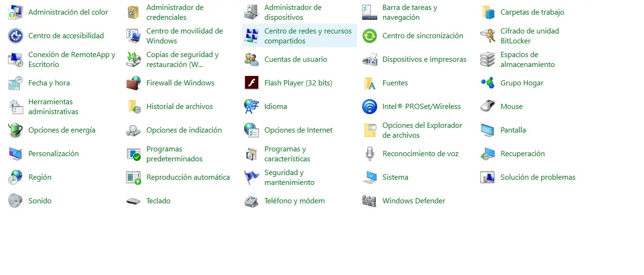This screenshot has height=275, width=644.
Task: Click the Windows Defender link text
Action: pos(414,201)
